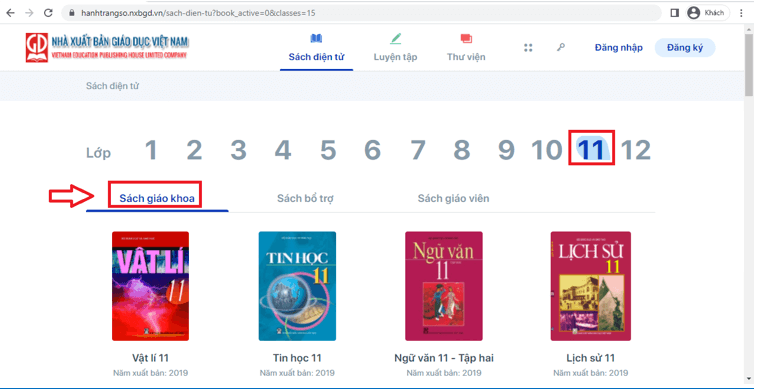Click the Đăng ký button
The width and height of the screenshot is (760, 392).
pos(685,47)
